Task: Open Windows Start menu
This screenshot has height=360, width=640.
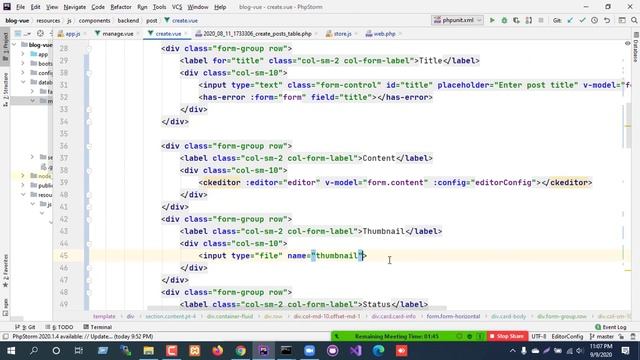Action: 11,351
